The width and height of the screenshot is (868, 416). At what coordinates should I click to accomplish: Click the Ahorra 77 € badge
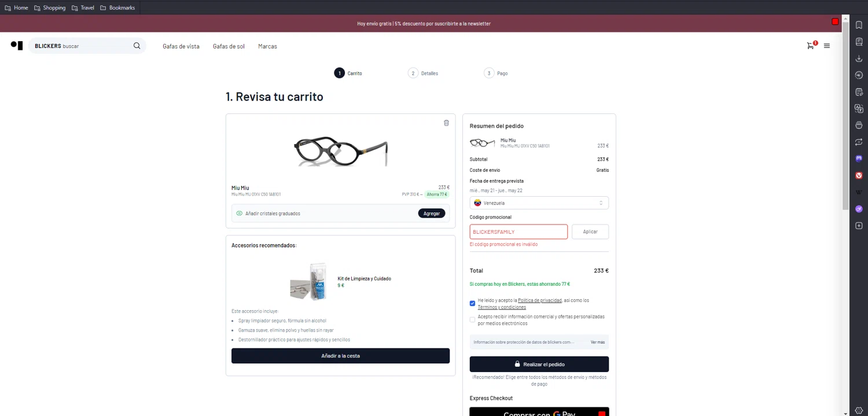pos(437,194)
